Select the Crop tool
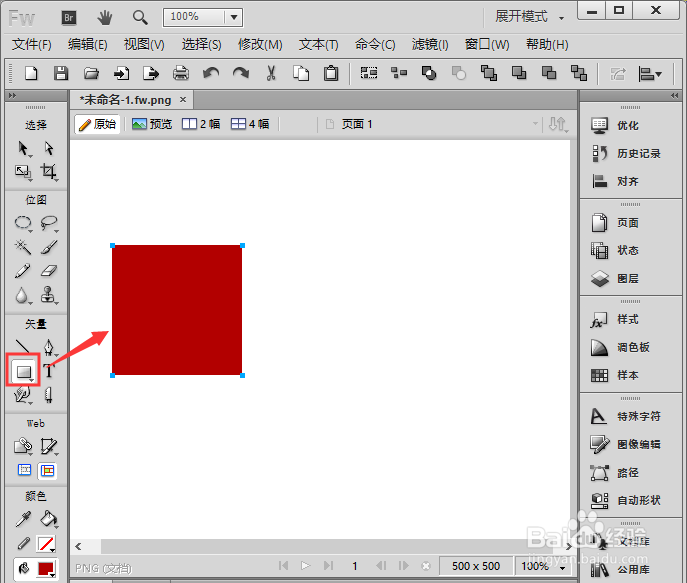 click(49, 172)
